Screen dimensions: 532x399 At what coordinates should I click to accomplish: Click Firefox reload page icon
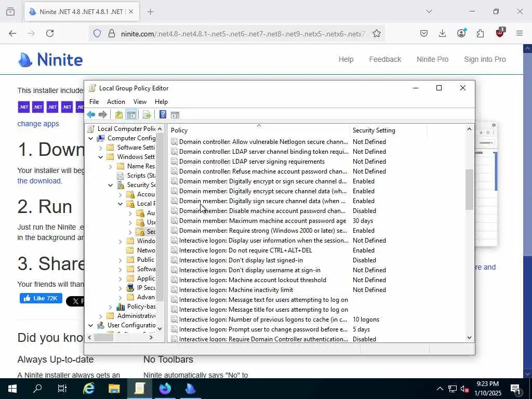[50, 33]
